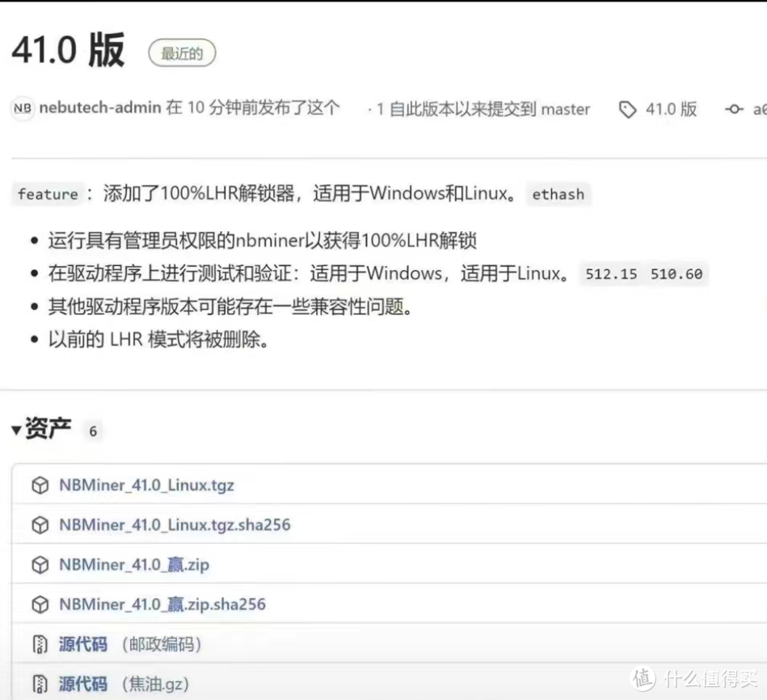Viewport: 767px width, 700px height.
Task: Download NBMiner_41.0_Linux.tgz.sha256
Action: tap(175, 525)
